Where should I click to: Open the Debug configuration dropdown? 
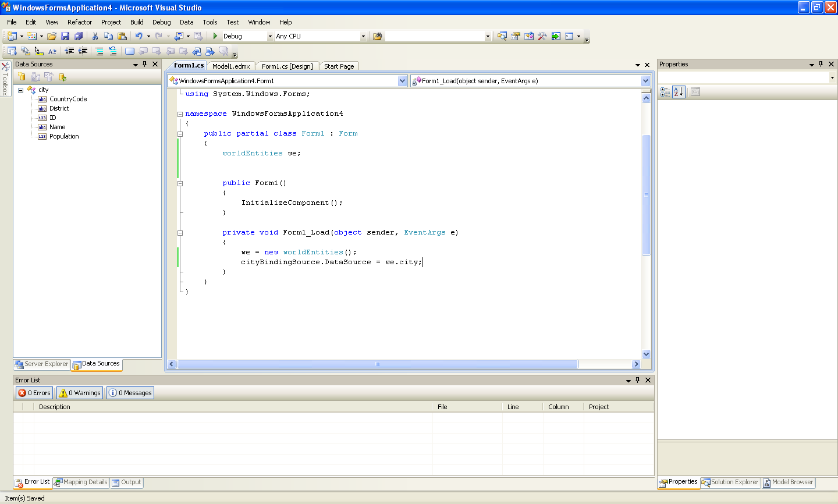pyautogui.click(x=269, y=36)
